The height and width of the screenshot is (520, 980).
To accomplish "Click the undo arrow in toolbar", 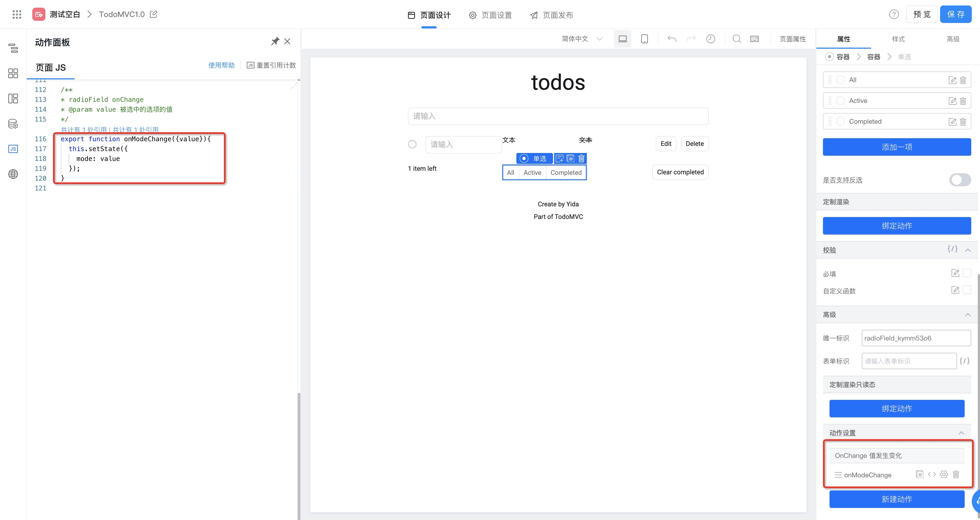I will tap(672, 39).
